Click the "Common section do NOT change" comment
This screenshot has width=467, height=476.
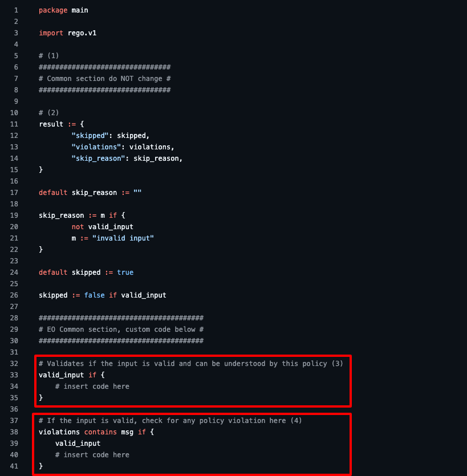coord(105,79)
